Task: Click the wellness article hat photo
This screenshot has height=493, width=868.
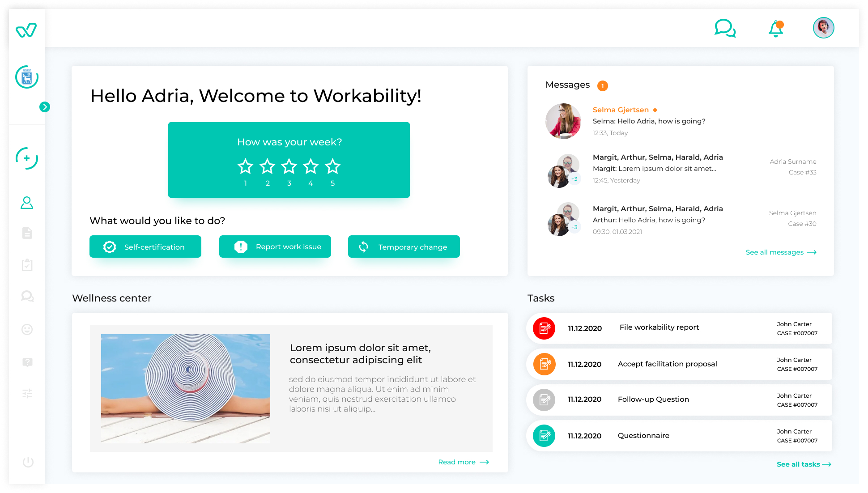Action: click(186, 388)
